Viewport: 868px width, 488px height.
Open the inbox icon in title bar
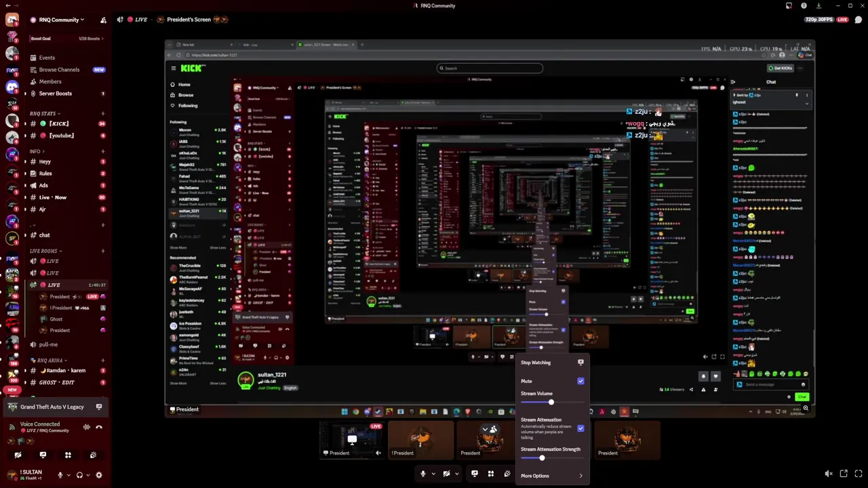789,5
